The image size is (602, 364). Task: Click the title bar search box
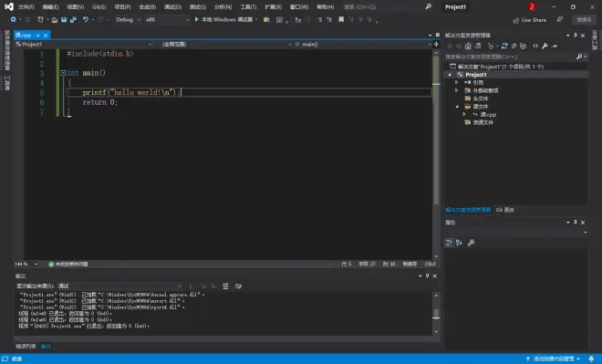[x=388, y=7]
